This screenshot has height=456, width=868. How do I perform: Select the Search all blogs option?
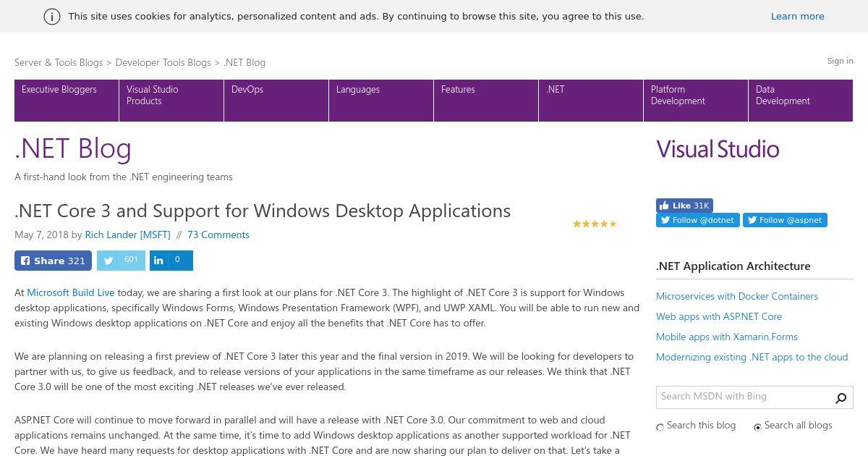[x=758, y=428]
